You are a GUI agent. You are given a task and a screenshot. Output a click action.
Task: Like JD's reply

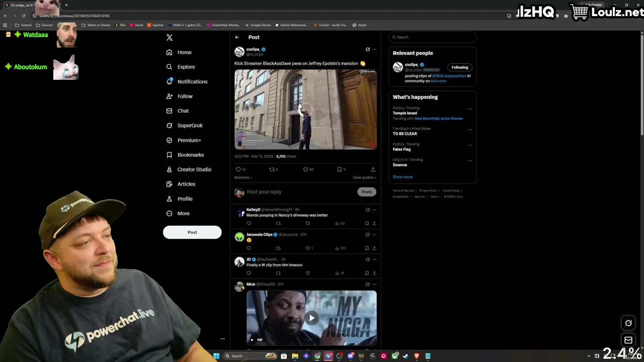click(x=308, y=273)
